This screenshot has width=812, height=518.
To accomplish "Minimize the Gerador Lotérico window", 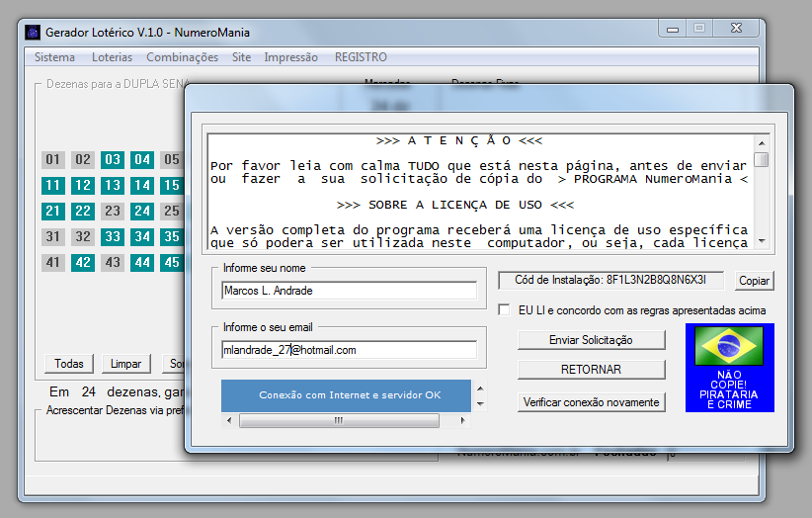I will pos(673,29).
